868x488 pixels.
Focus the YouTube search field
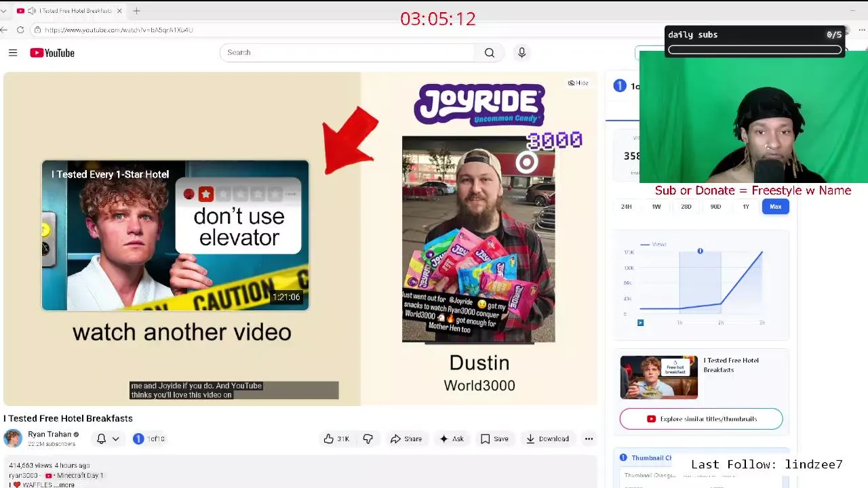[x=348, y=53]
